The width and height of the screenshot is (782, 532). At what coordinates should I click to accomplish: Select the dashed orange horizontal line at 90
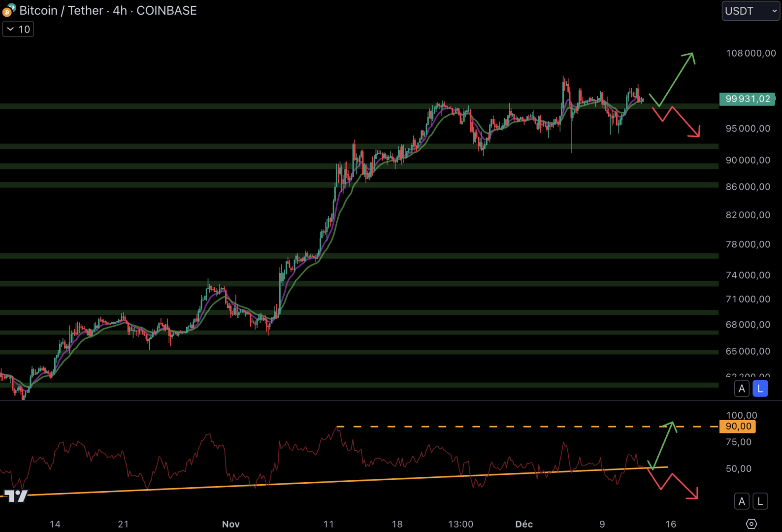click(492, 427)
